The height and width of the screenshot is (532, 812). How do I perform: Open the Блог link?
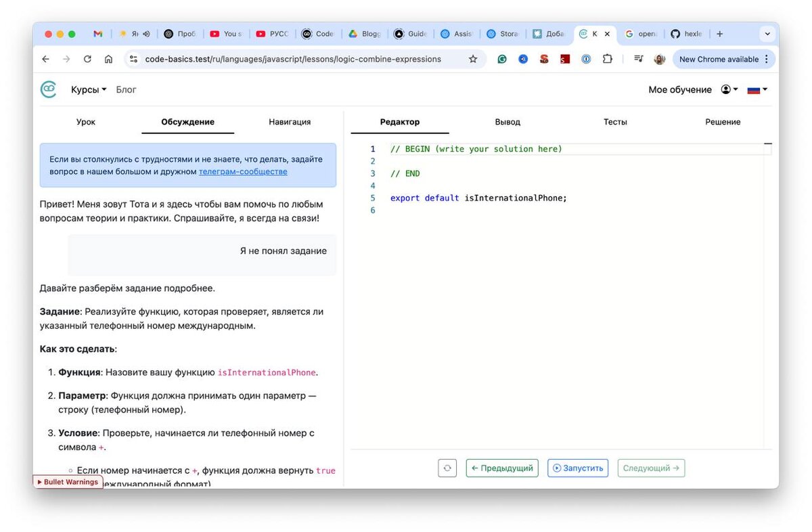[x=126, y=89]
